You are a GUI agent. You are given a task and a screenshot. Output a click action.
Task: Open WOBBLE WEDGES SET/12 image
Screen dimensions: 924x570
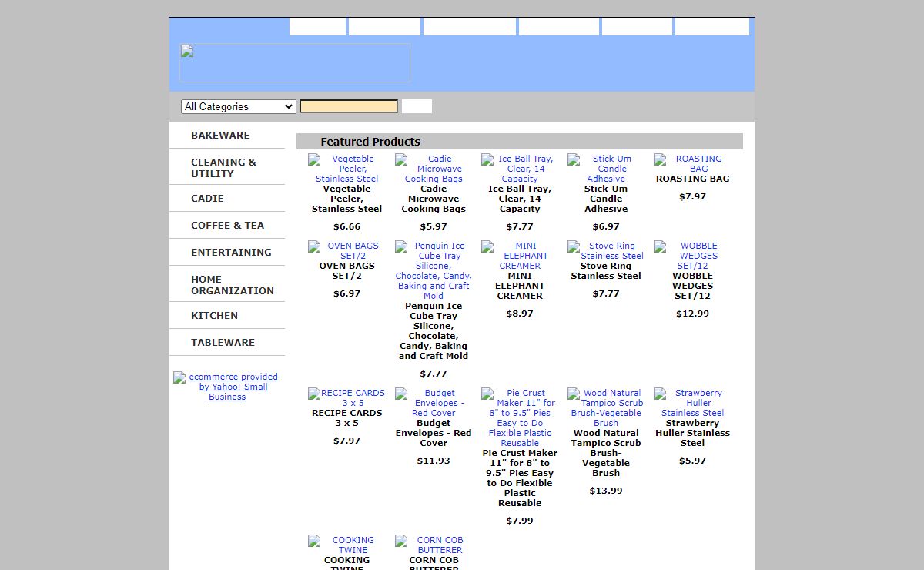point(692,256)
